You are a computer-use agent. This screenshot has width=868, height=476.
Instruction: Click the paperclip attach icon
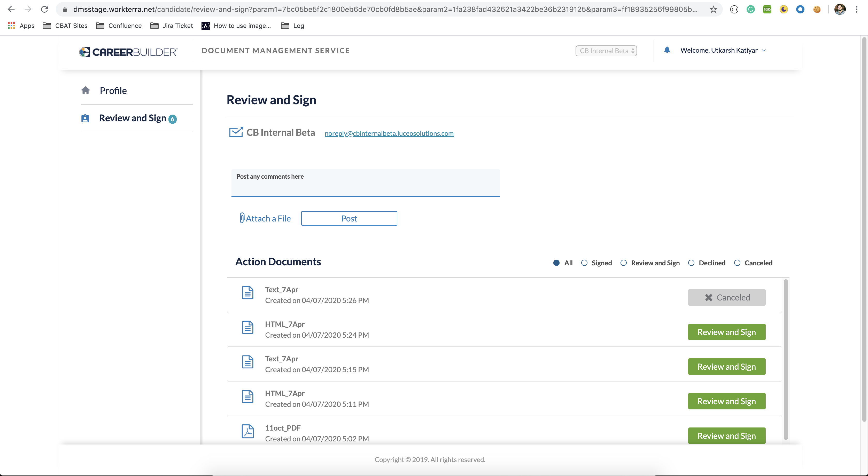[242, 218]
